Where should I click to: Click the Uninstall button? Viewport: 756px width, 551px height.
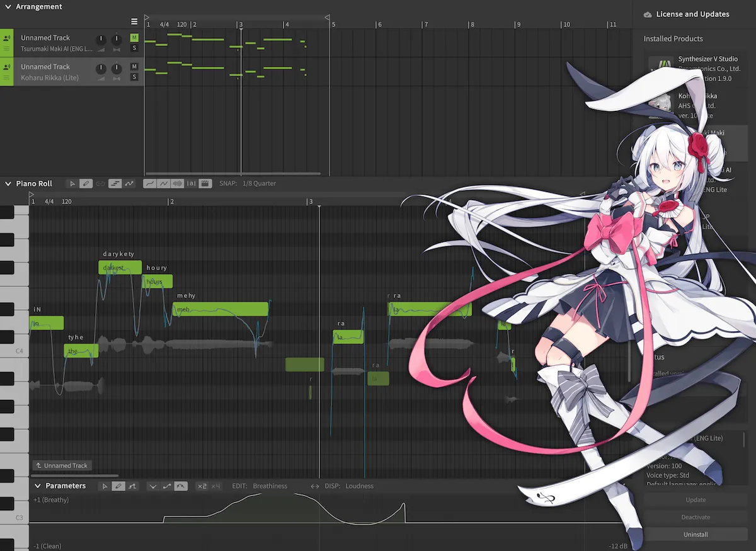pyautogui.click(x=696, y=535)
